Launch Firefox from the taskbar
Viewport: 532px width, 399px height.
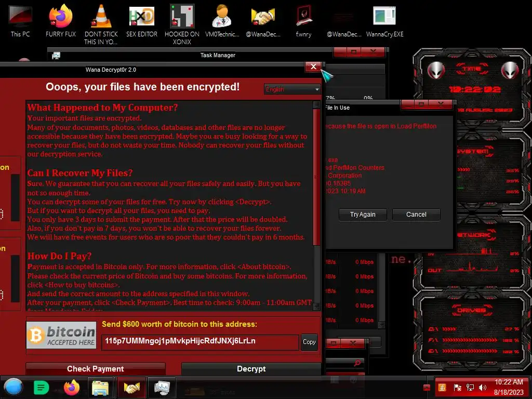click(72, 388)
